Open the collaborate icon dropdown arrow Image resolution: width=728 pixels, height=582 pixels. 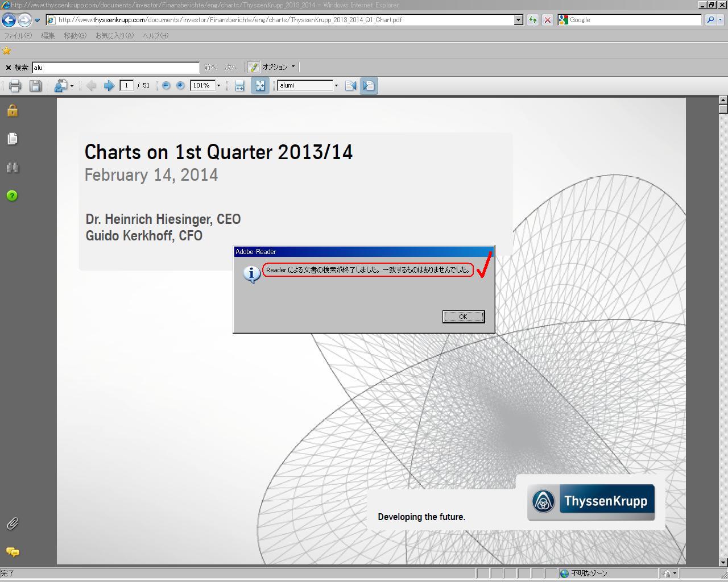click(x=72, y=86)
